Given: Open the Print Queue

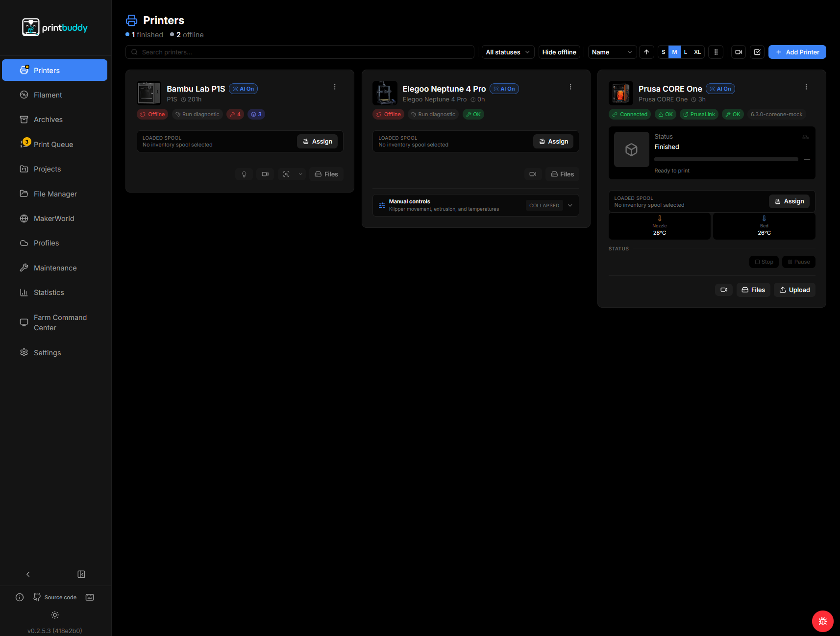Looking at the screenshot, I should click(55, 145).
